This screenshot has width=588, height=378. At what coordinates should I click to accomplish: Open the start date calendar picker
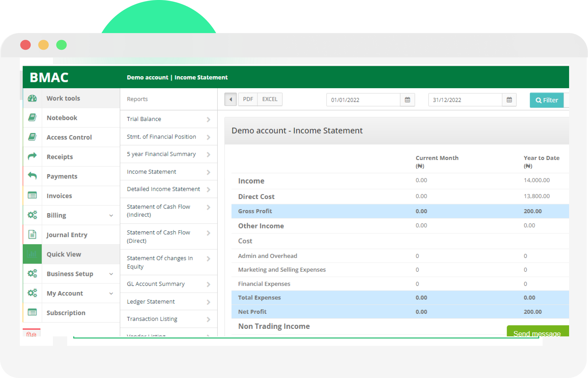[x=407, y=100]
